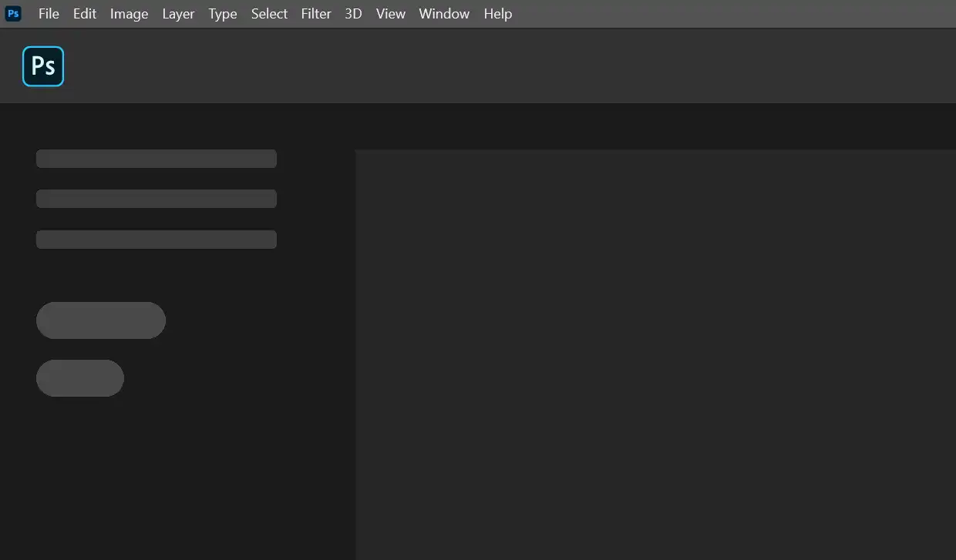This screenshot has height=560, width=956.
Task: Open the Help menu
Action: coord(498,14)
